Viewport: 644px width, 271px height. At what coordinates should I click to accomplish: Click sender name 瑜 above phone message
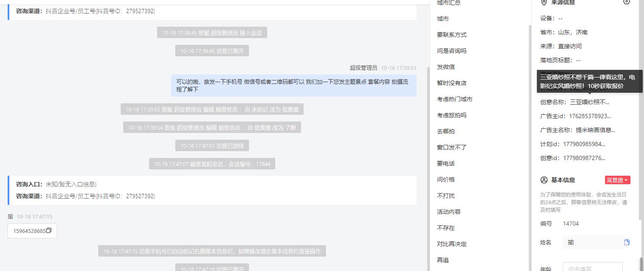[x=11, y=216]
